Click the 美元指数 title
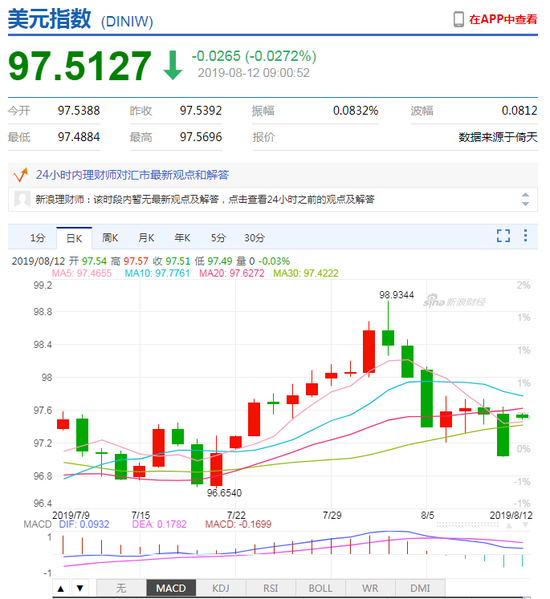The width and height of the screenshot is (550, 599). coord(50,19)
